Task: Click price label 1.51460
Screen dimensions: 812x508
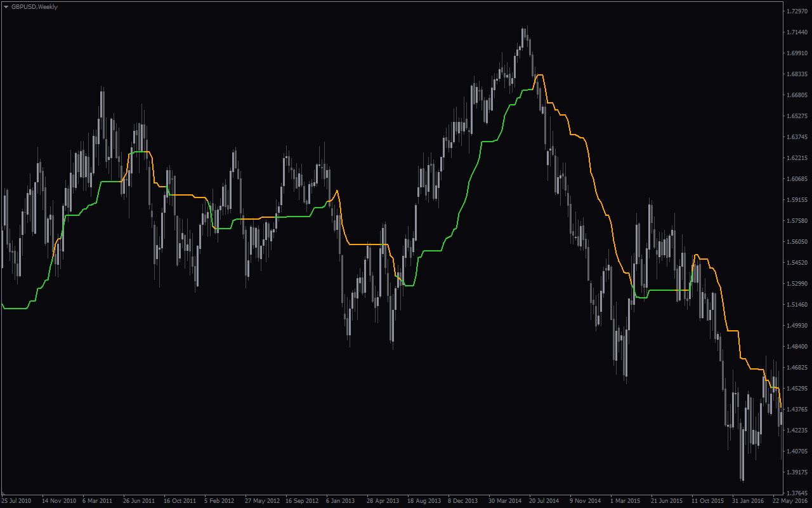Action: click(x=797, y=305)
